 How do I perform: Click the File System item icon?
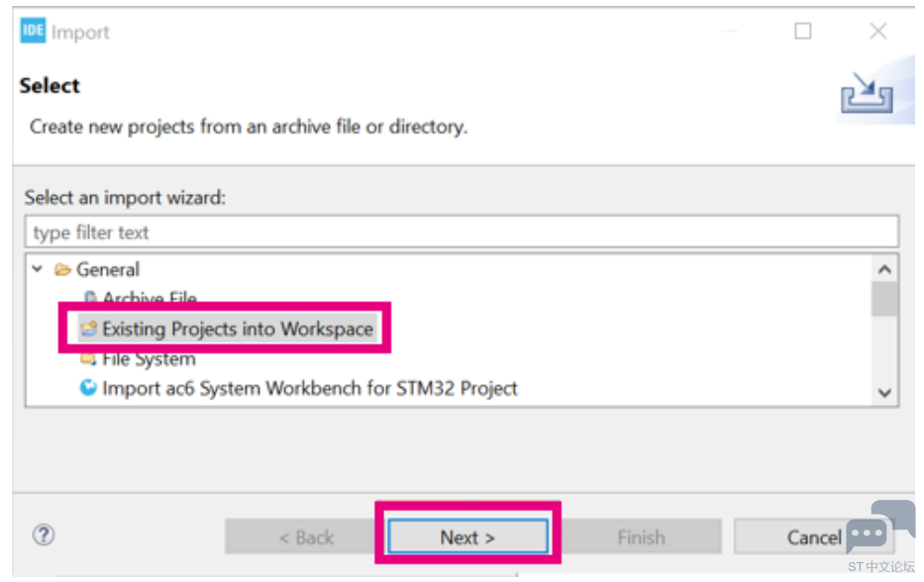pos(88,358)
